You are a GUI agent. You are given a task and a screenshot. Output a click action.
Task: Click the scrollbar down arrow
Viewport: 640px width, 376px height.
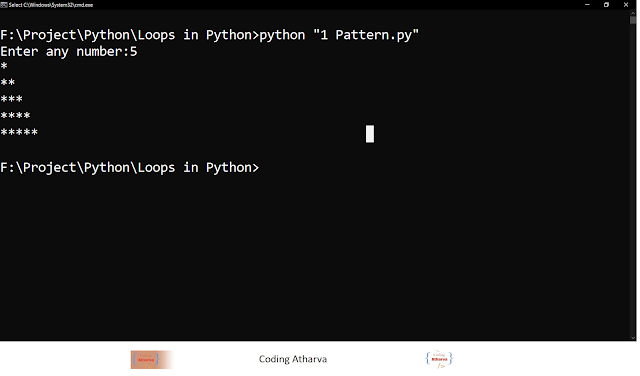(x=633, y=338)
